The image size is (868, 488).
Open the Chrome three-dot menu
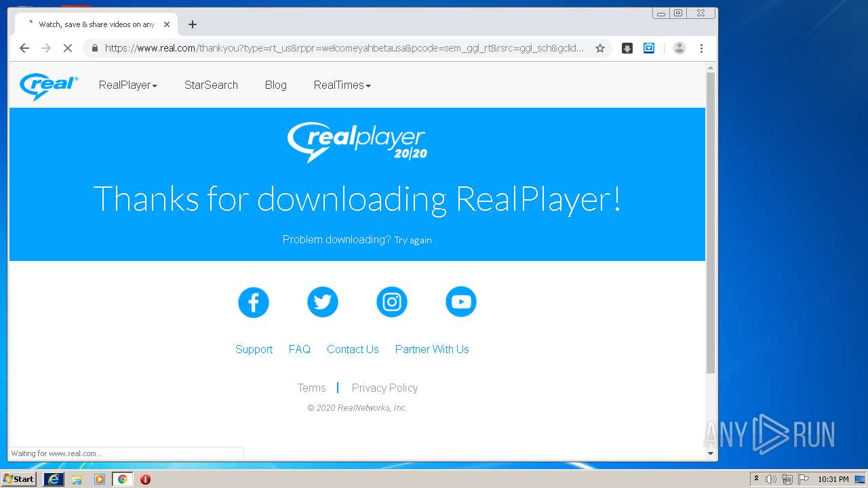tap(701, 48)
